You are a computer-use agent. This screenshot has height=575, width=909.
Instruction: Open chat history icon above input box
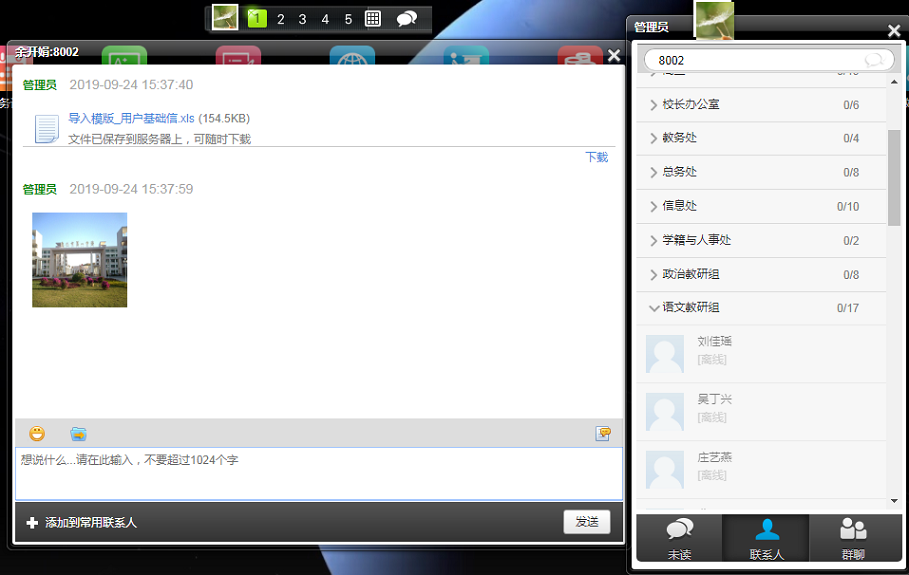(603, 433)
